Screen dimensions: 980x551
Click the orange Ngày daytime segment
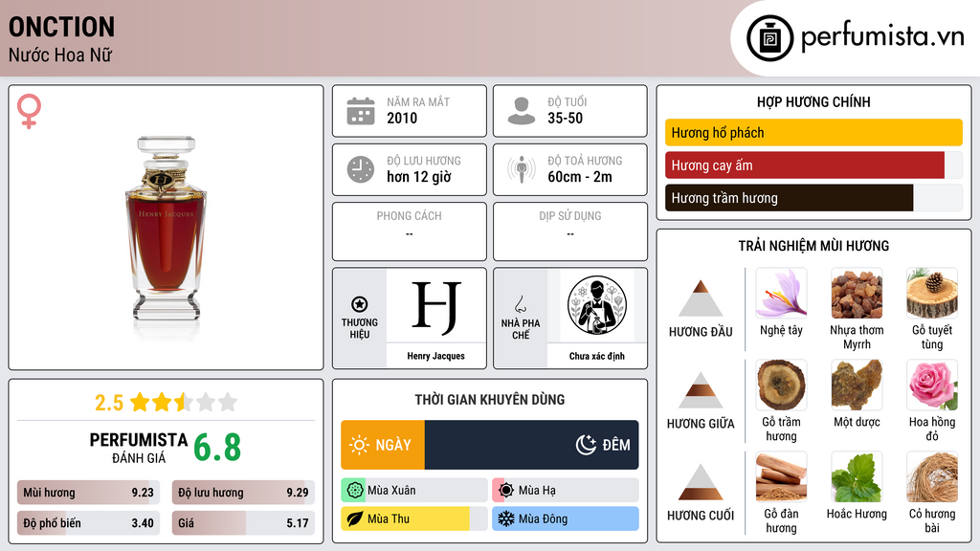[383, 445]
